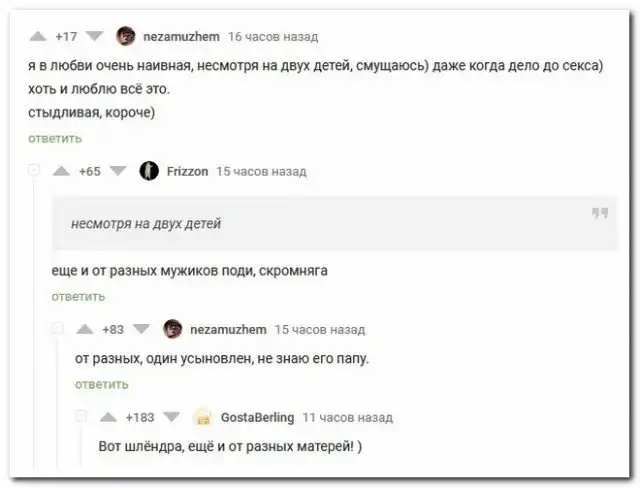This screenshot has height=488, width=640.
Task: Collapse the Frizzon comment thread
Action: pyautogui.click(x=34, y=170)
